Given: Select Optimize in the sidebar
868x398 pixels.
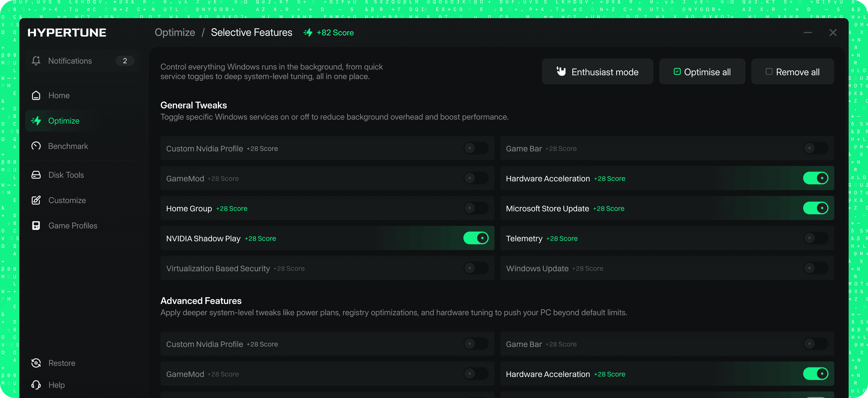Looking at the screenshot, I should (82, 121).
